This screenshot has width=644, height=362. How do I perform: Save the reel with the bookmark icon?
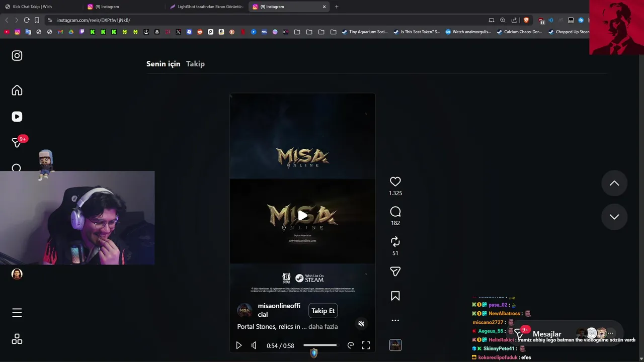click(x=395, y=296)
